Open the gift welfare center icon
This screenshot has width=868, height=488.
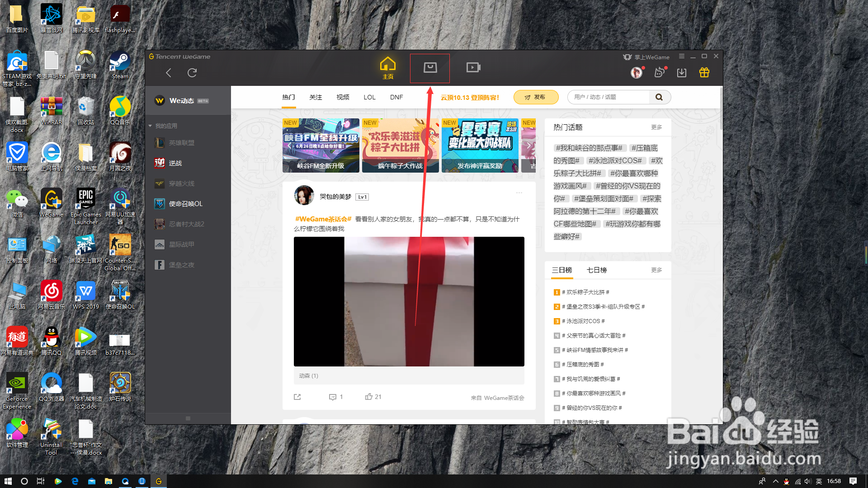coord(704,72)
